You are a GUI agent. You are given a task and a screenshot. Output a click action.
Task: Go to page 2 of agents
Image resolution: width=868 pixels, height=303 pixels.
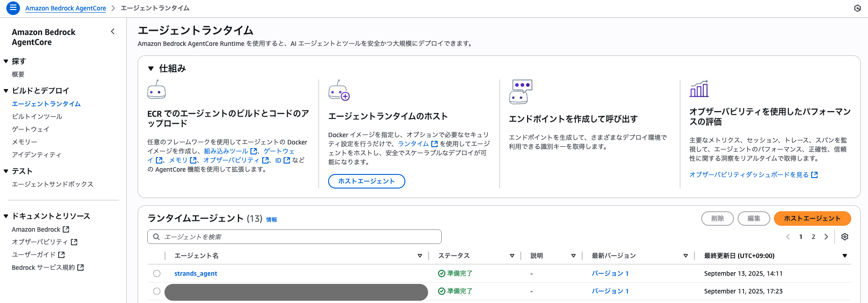point(813,237)
